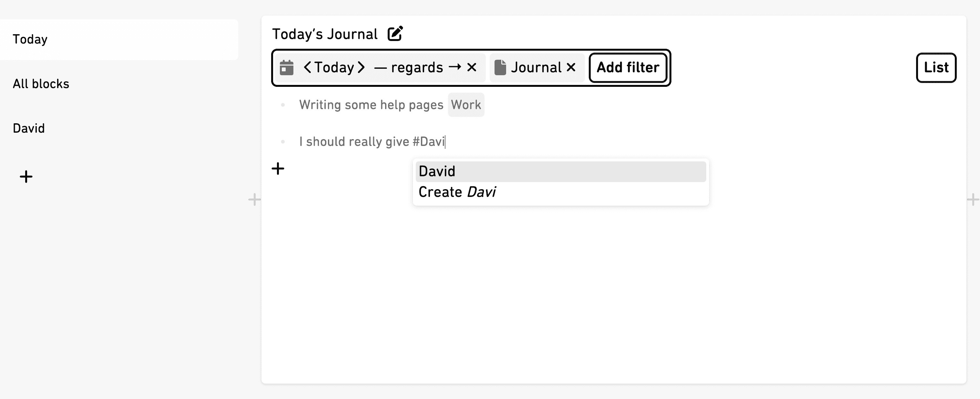
Task: Click the text block containing #Davi
Action: [x=372, y=141]
